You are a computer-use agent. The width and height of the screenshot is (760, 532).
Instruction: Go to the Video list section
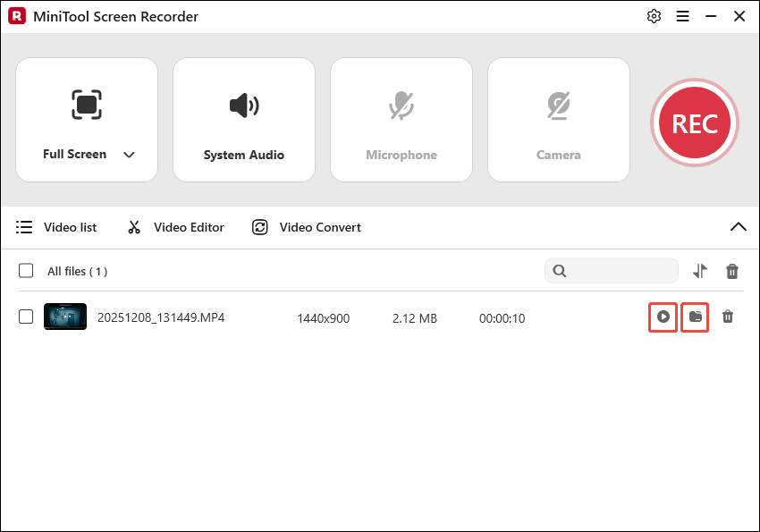click(56, 227)
